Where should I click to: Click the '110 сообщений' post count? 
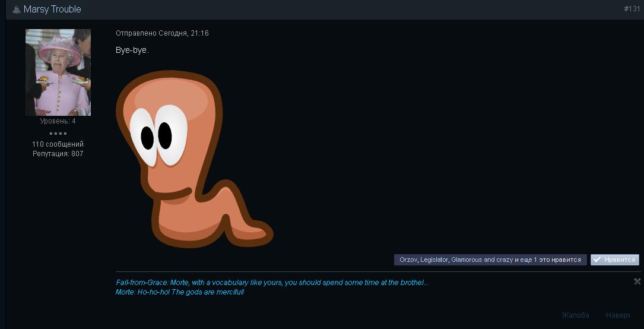[58, 144]
